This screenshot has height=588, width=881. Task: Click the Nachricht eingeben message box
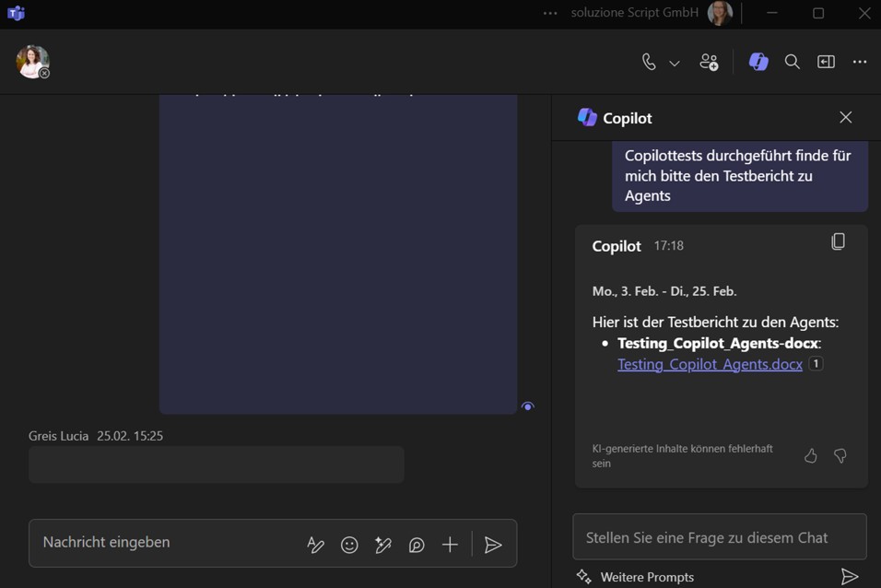coord(166,543)
